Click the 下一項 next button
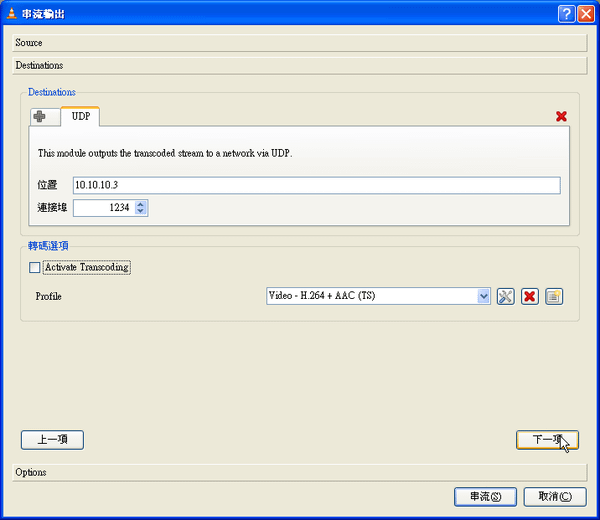This screenshot has width=600, height=520. [547, 440]
